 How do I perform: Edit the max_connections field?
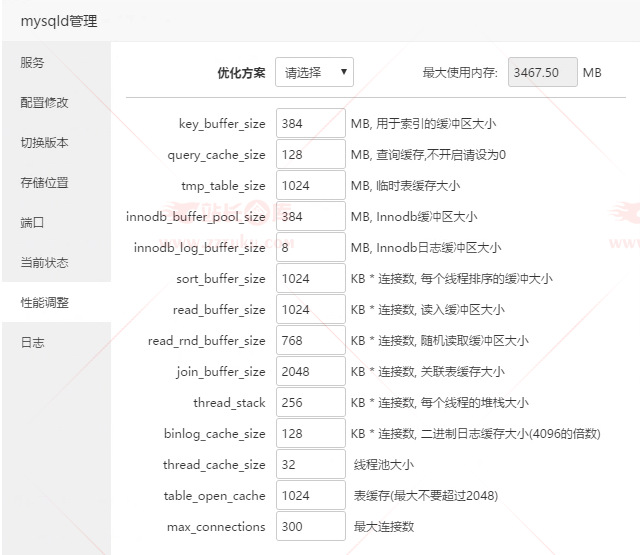tap(310, 527)
